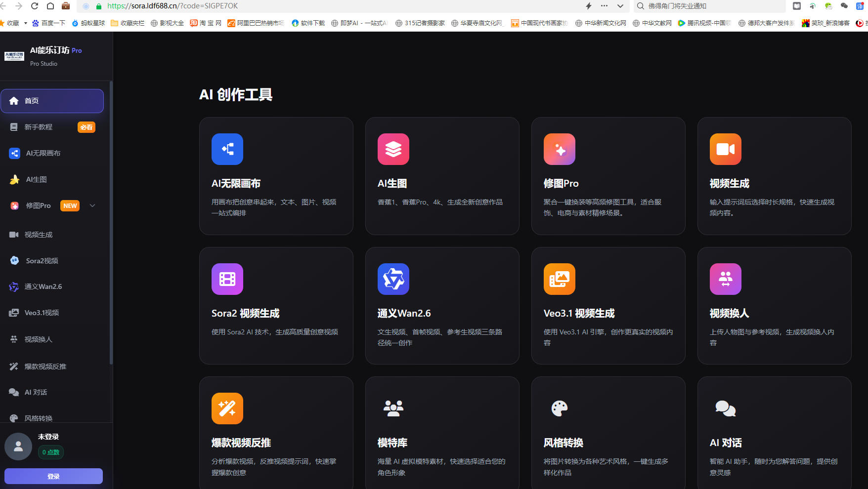Click the 0 点数 points badge
Image resolution: width=868 pixels, height=489 pixels.
coord(51,452)
